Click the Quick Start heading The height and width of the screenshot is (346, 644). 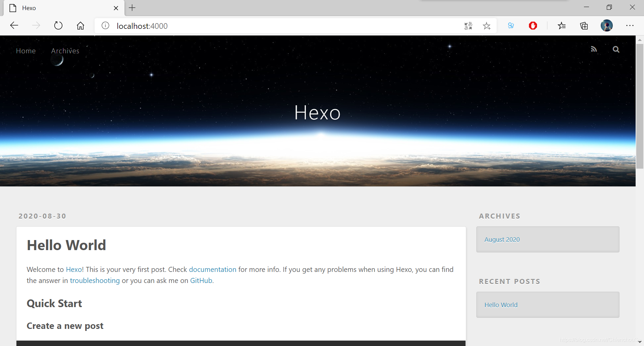coord(54,303)
